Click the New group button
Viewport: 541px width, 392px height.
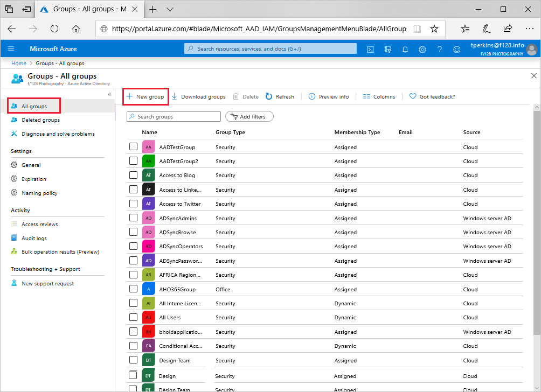[145, 97]
